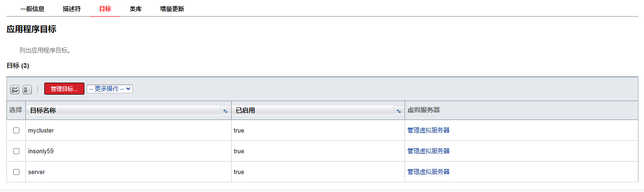Select the 目标 tab
This screenshot has height=192, width=644.
[105, 9]
